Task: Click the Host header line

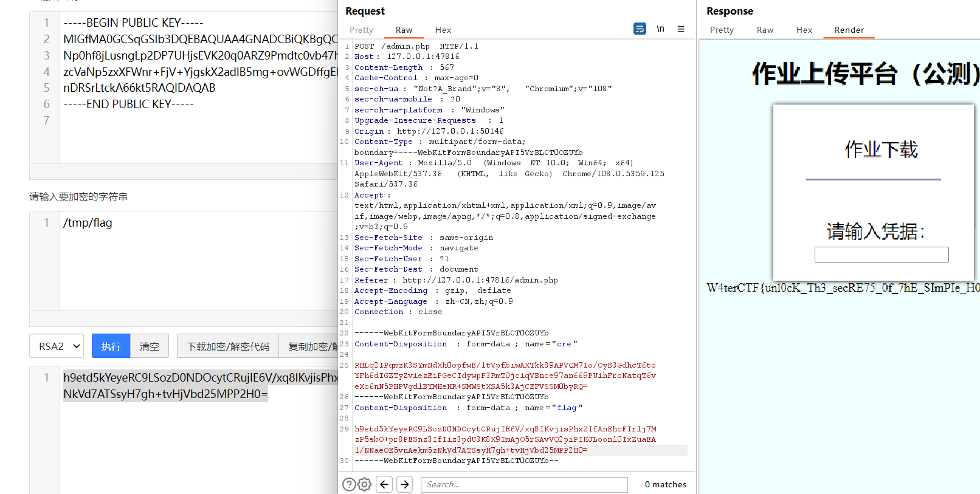Action: [x=407, y=57]
